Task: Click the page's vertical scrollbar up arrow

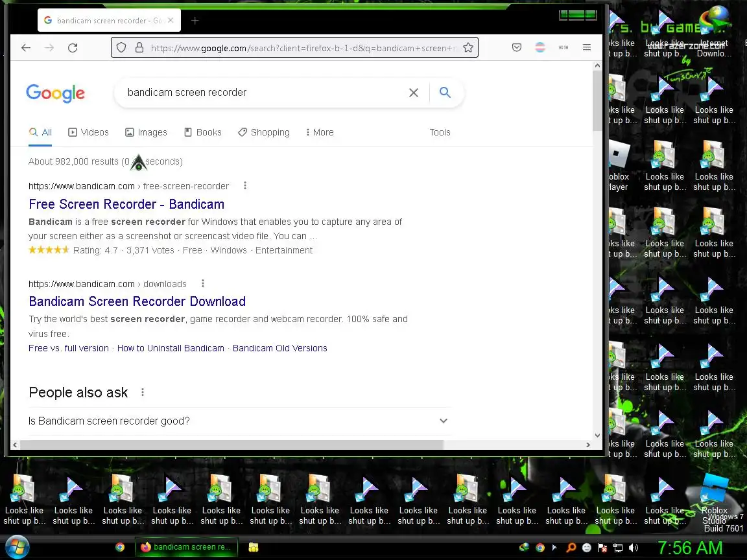Action: pos(597,65)
